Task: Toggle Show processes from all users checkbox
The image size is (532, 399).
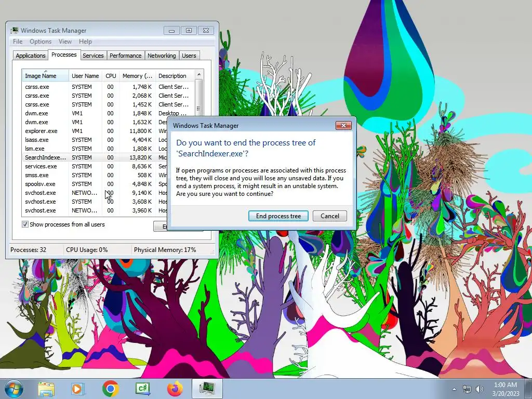Action: coord(25,224)
